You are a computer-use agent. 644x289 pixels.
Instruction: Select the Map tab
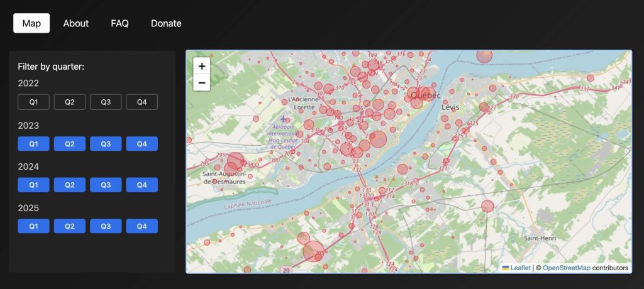click(x=31, y=23)
